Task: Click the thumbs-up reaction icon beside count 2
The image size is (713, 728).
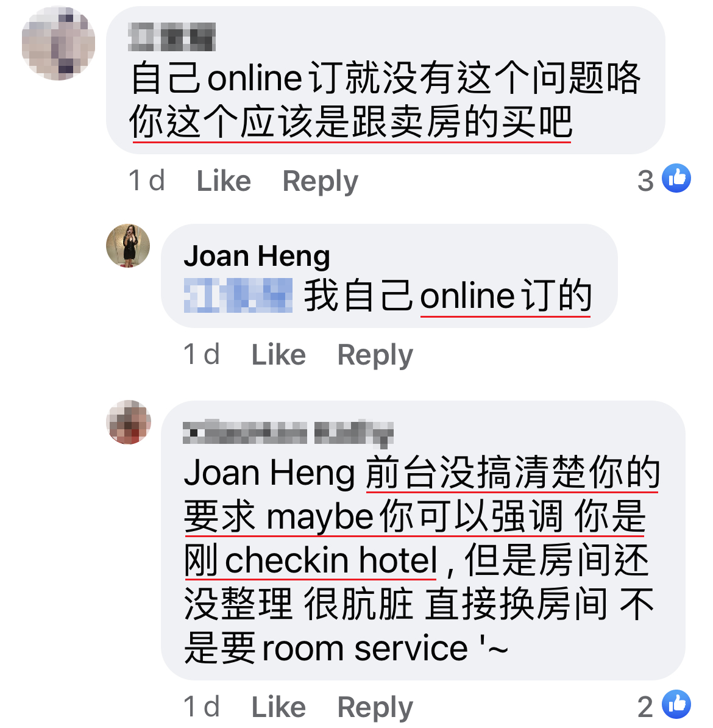Action: click(x=676, y=704)
